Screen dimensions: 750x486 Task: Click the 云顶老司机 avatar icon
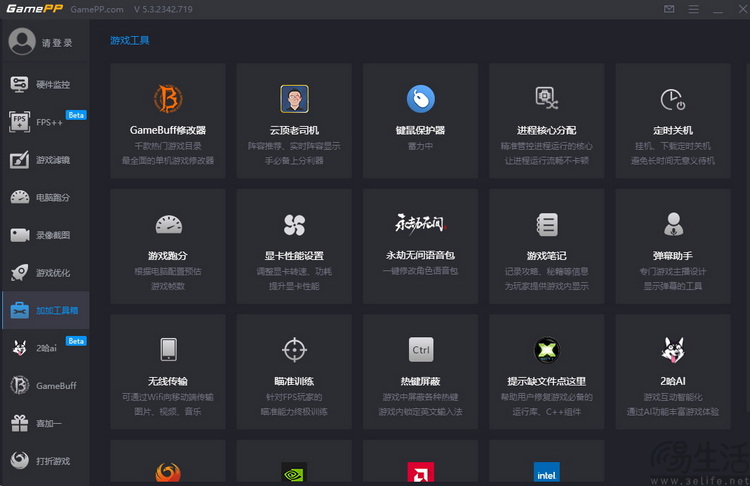[294, 98]
